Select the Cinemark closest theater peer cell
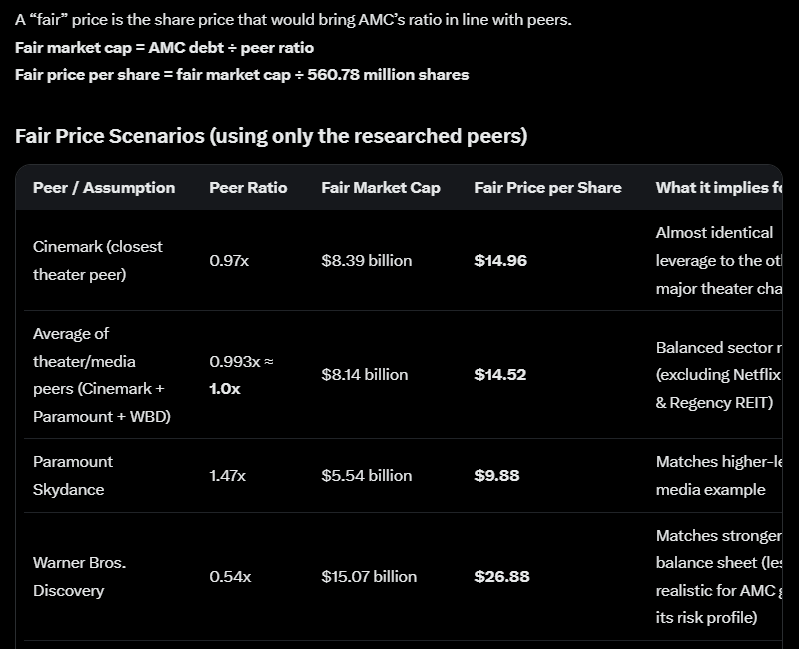This screenshot has height=649, width=799. click(x=98, y=260)
